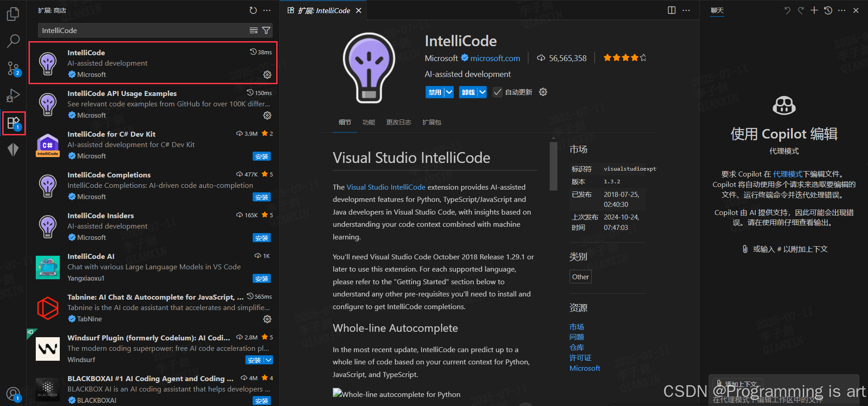
Task: Expand the disable button dropdown arrow
Action: 449,92
